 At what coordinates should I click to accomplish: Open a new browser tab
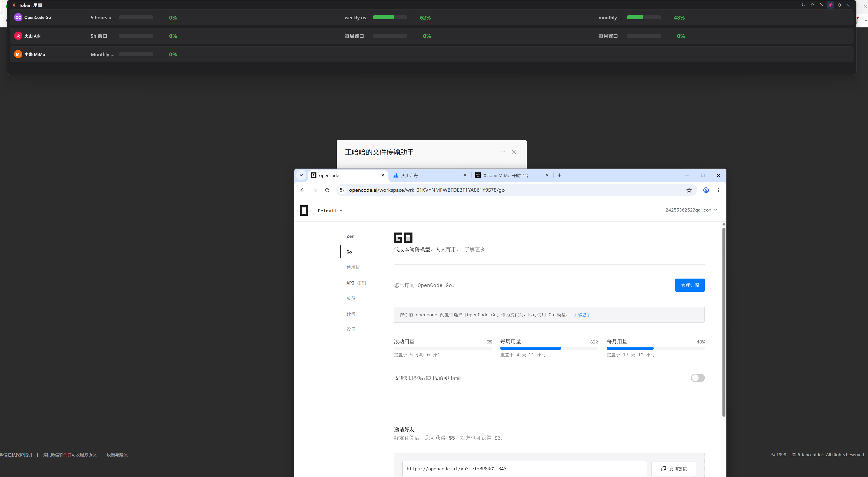pos(559,175)
